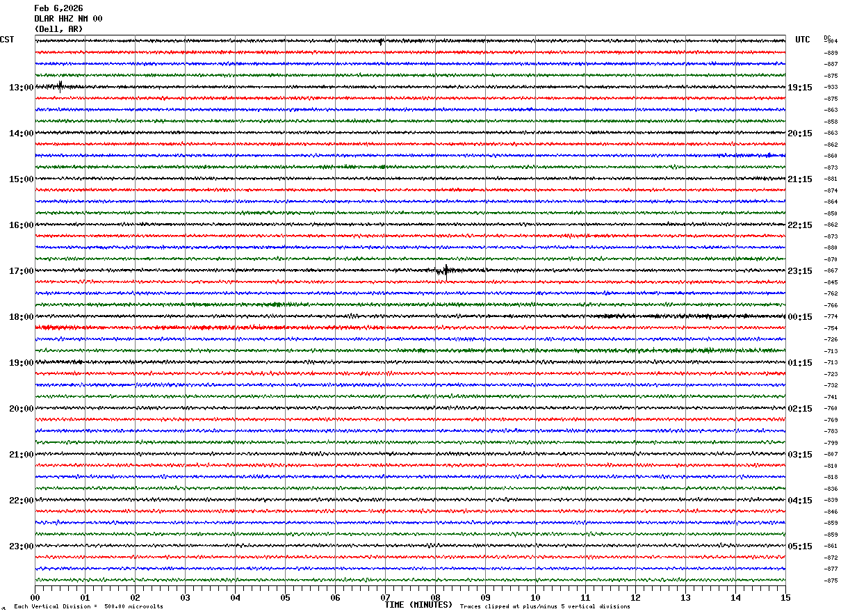Click the DC offset value -850
The height and width of the screenshot is (616, 841).
(x=831, y=213)
